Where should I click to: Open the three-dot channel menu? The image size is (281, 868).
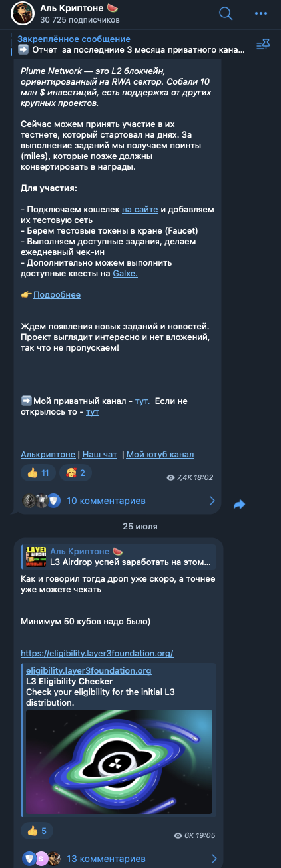tap(262, 13)
